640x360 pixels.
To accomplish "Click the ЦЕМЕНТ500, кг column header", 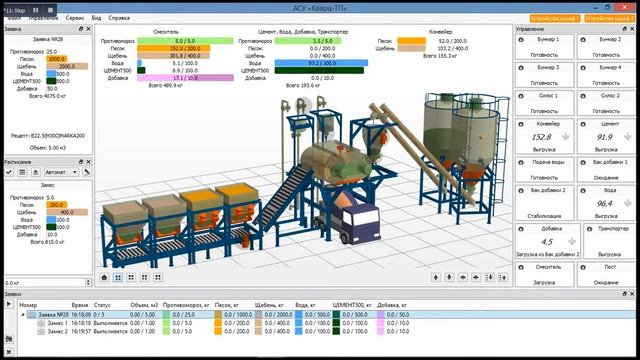I will [x=352, y=305].
